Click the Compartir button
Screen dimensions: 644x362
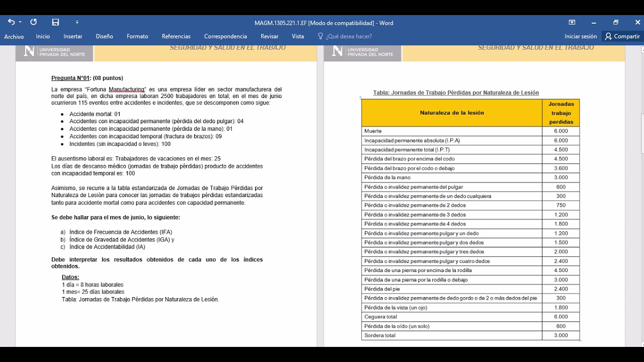coord(623,36)
